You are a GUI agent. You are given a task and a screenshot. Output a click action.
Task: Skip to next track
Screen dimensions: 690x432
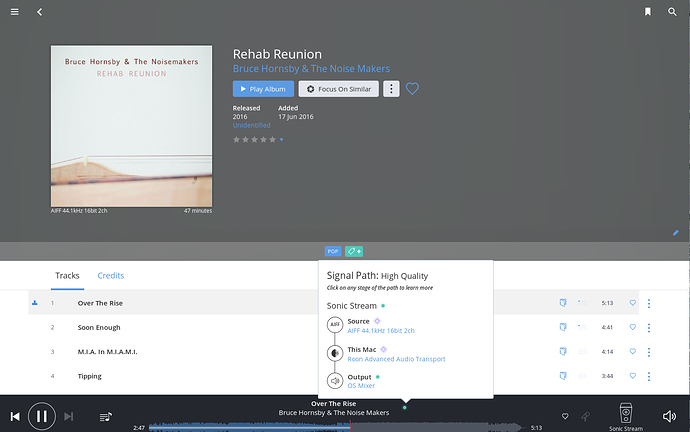coord(68,416)
